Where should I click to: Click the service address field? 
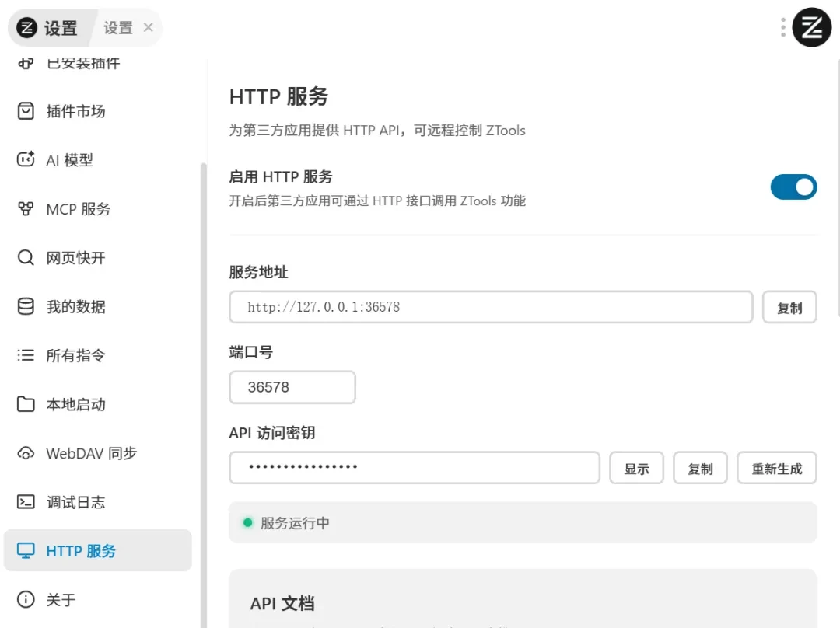[x=491, y=307]
